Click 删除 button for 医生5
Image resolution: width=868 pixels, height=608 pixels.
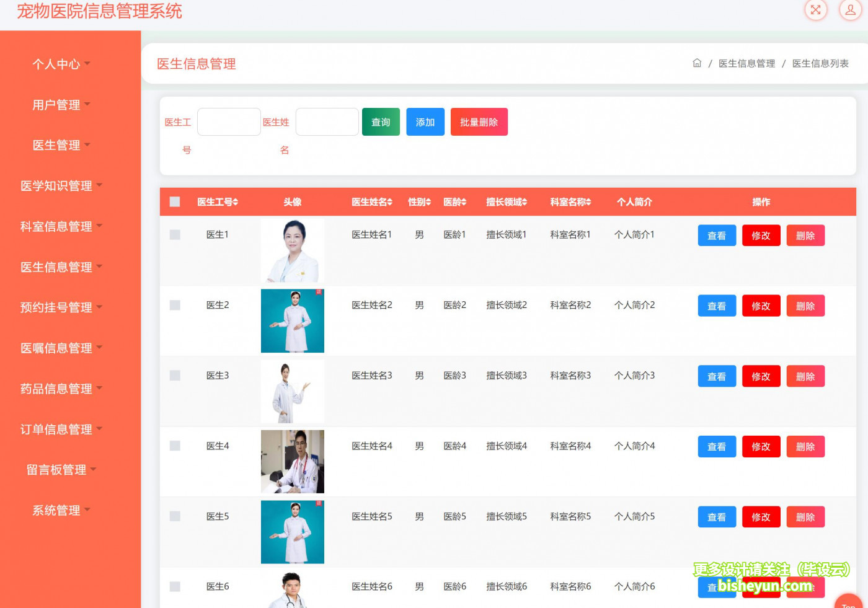coord(805,517)
